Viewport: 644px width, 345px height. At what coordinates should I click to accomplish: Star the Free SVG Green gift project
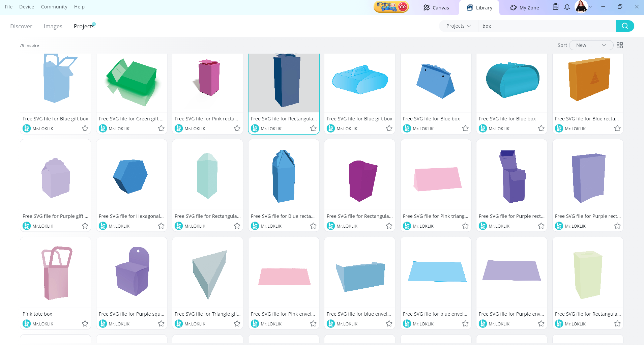tap(161, 128)
